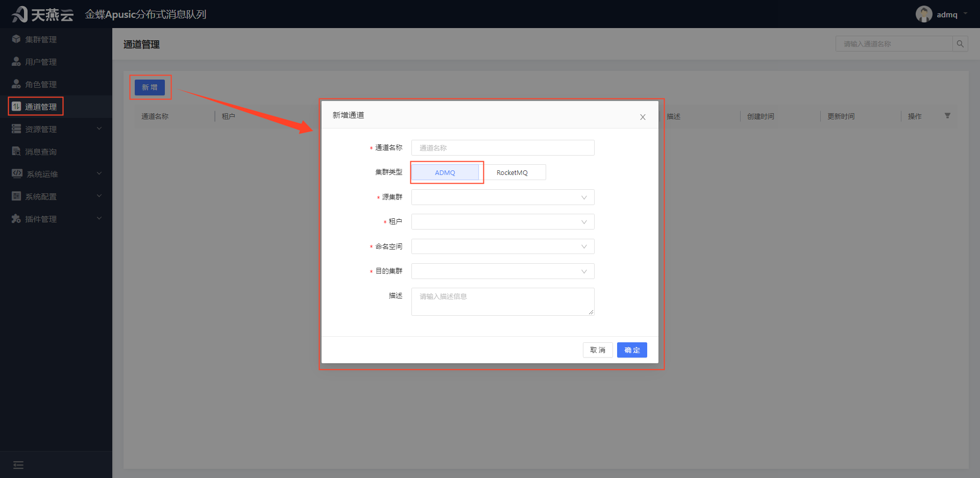
Task: Open the 源集群 dropdown
Action: point(503,197)
